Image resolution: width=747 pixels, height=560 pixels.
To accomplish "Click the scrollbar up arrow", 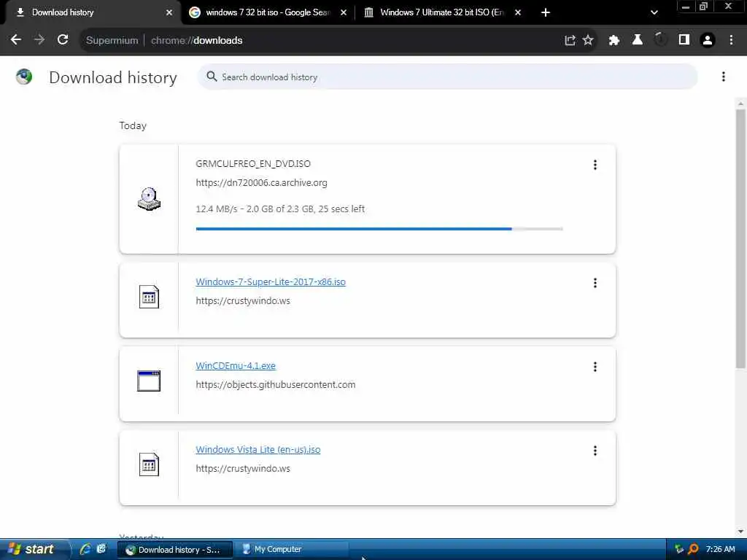I will point(740,104).
